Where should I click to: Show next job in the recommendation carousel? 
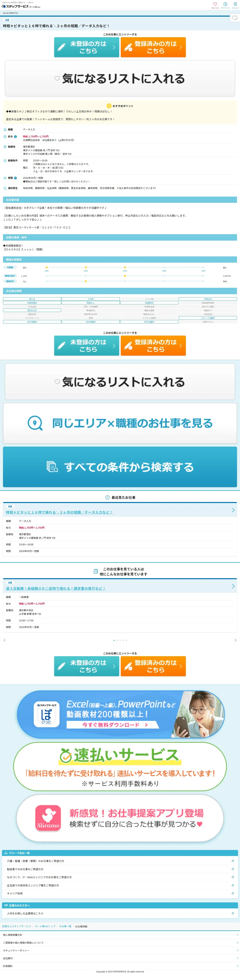pyautogui.click(x=235, y=640)
